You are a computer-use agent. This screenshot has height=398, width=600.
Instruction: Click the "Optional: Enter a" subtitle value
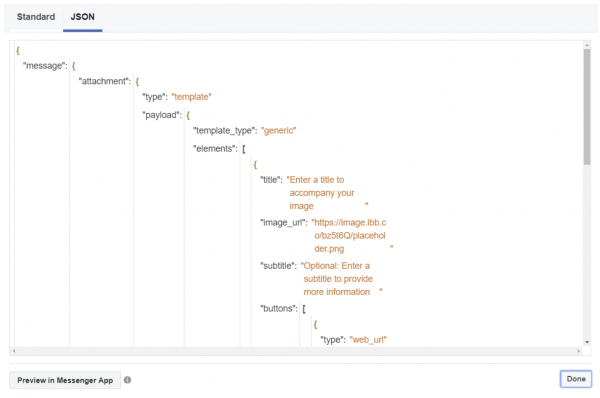[x=335, y=266]
